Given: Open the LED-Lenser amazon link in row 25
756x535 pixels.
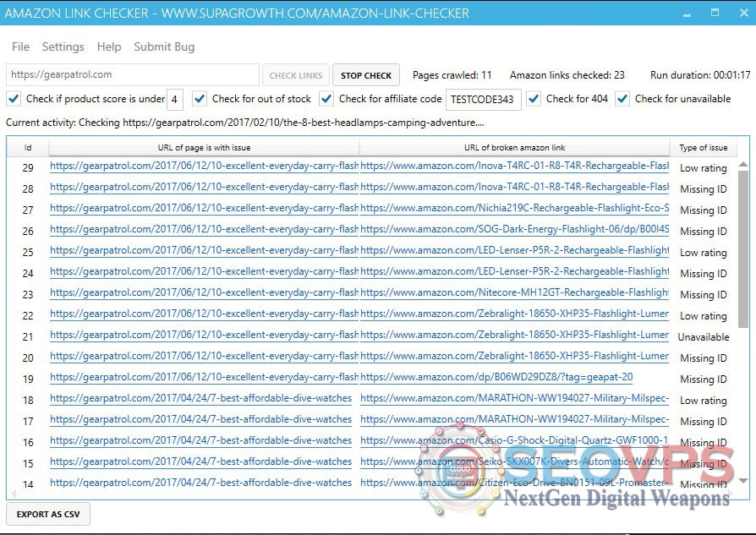Looking at the screenshot, I should 514,251.
